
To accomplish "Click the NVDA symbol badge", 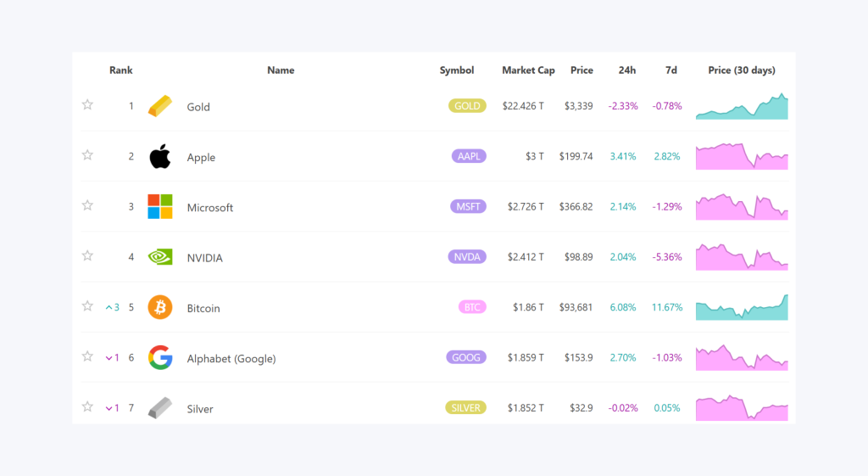I will click(467, 257).
